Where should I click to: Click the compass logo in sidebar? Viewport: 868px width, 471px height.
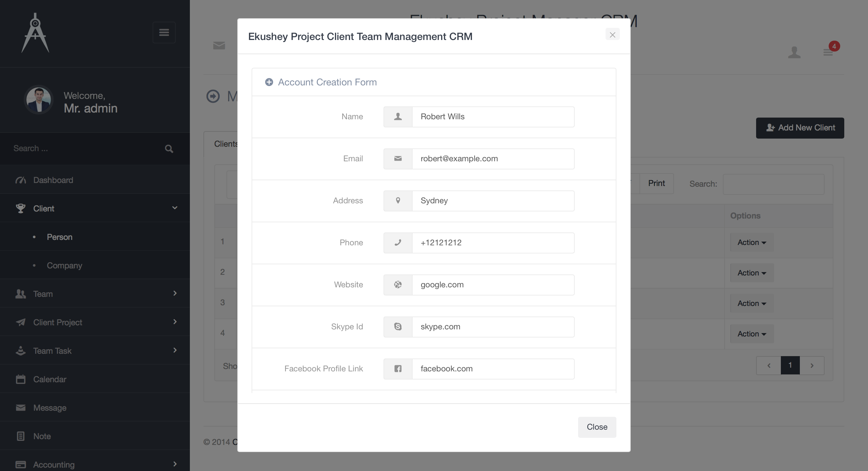(35, 33)
